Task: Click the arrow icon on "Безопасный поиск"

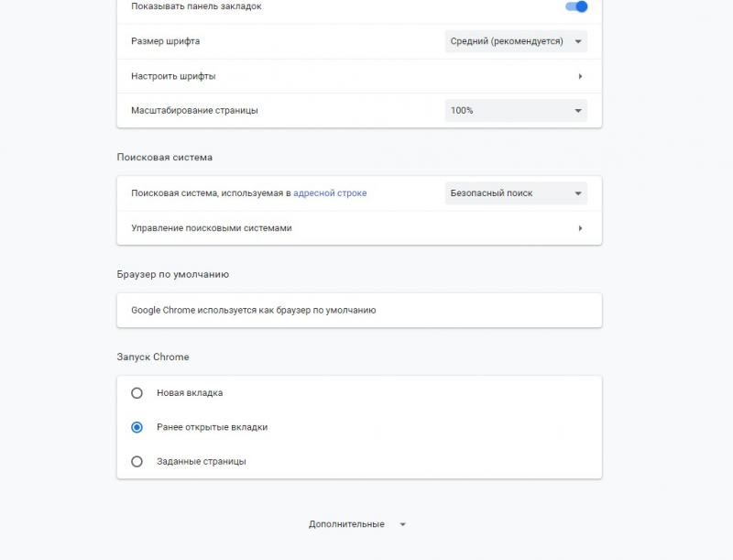Action: (580, 193)
